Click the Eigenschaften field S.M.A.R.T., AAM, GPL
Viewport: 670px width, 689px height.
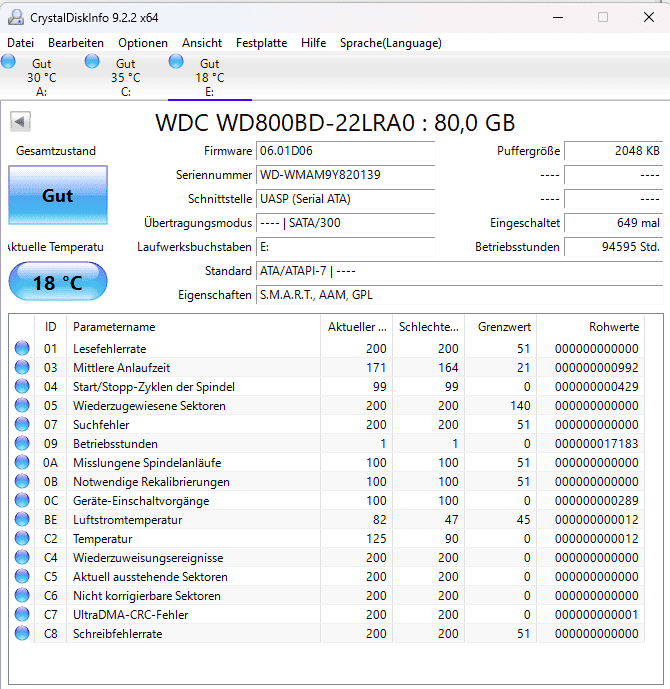(460, 295)
